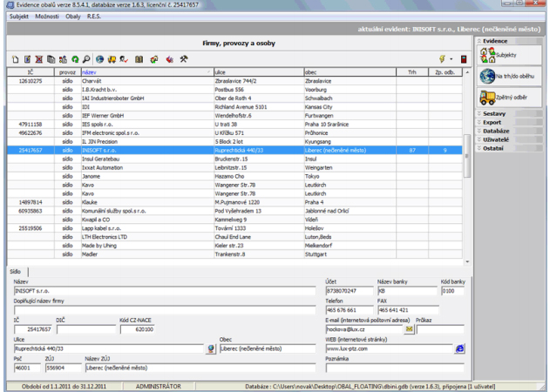The width and height of the screenshot is (550, 392).
Task: Click the copy record toolbar icon
Action: click(x=51, y=59)
